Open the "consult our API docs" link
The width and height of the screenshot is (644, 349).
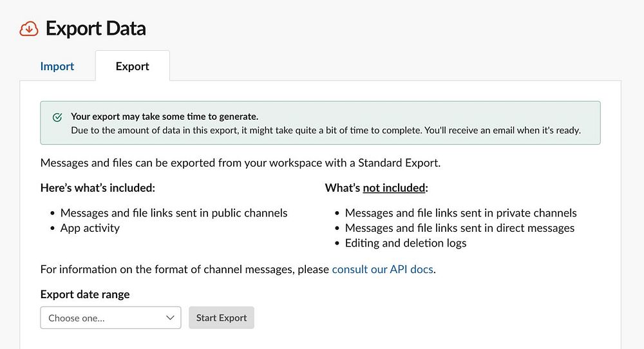pyautogui.click(x=383, y=269)
